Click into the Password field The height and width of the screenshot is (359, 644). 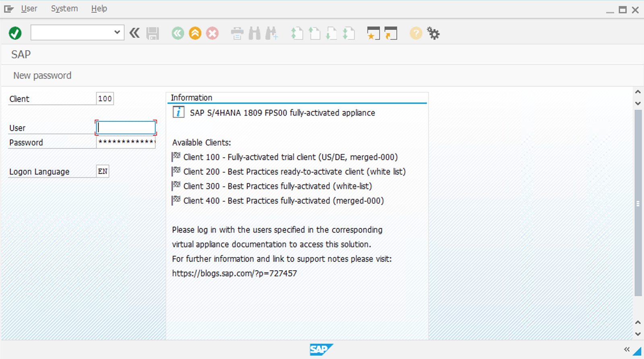tap(126, 142)
